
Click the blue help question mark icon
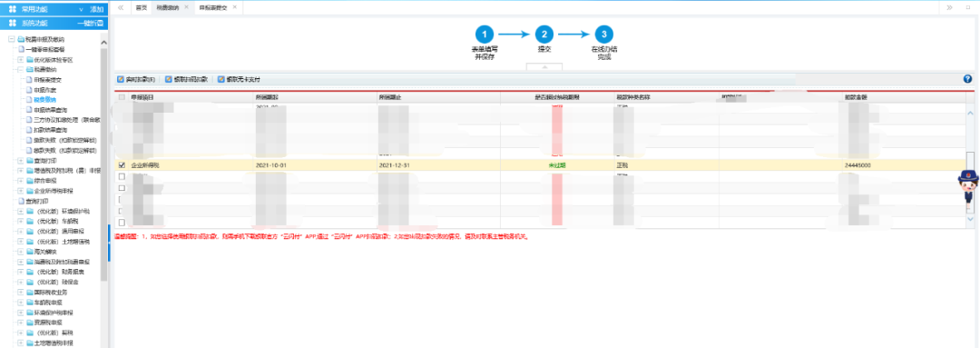click(x=967, y=79)
